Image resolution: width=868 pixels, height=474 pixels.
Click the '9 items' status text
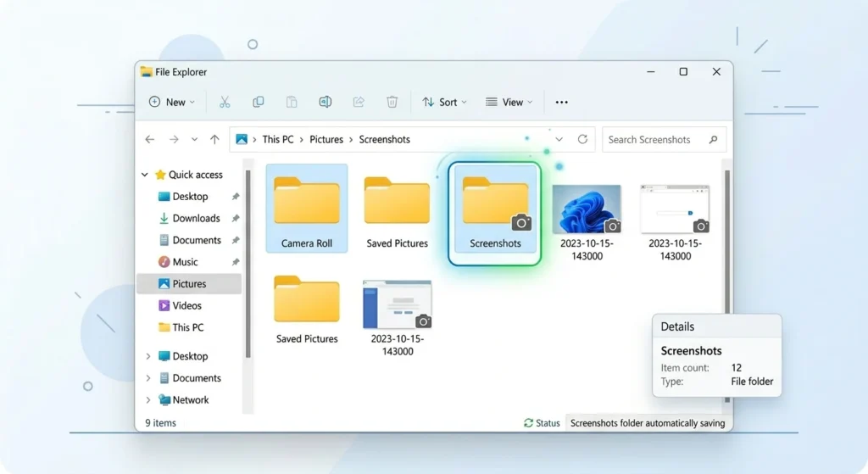pos(160,423)
